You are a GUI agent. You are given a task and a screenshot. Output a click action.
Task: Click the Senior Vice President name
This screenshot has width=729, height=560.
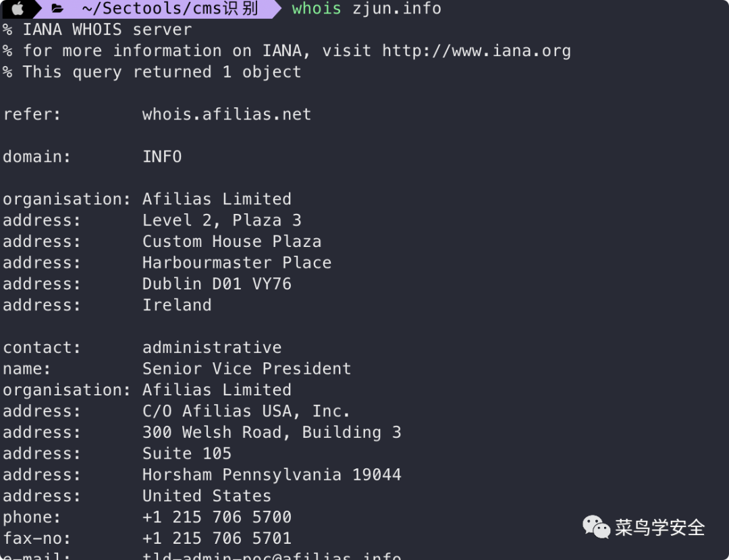coord(246,368)
